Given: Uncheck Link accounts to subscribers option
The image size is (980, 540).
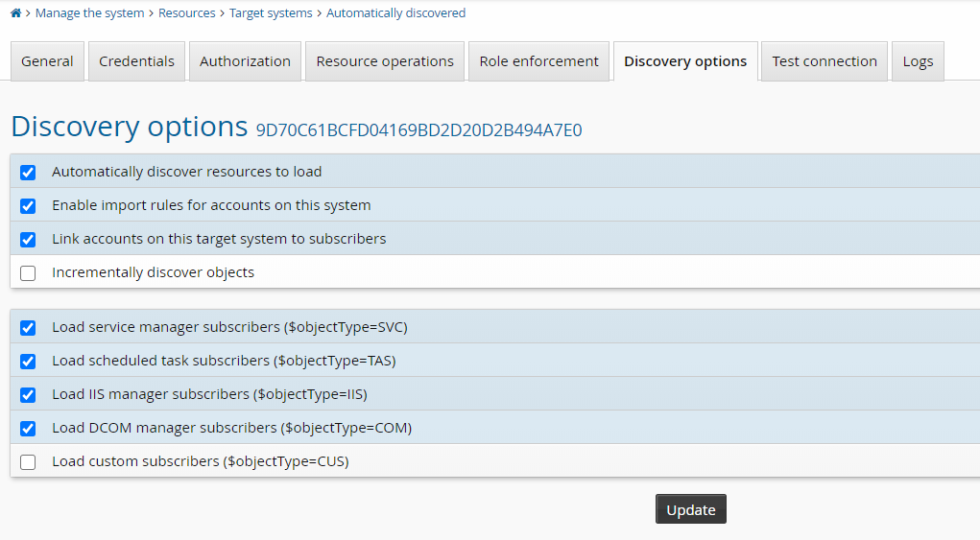Looking at the screenshot, I should coord(28,240).
